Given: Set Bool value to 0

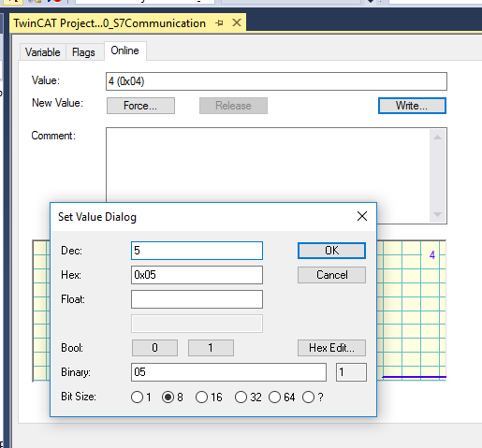Looking at the screenshot, I should click(x=154, y=348).
